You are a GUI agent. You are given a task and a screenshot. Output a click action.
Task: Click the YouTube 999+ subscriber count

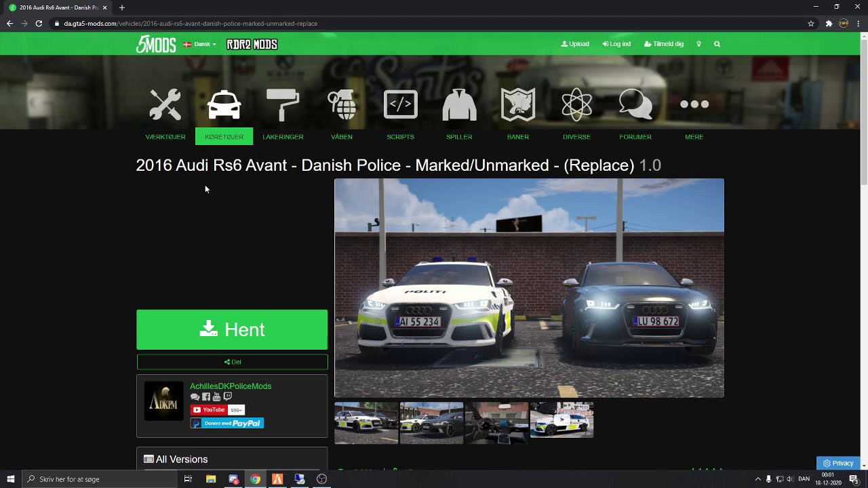coord(236,410)
